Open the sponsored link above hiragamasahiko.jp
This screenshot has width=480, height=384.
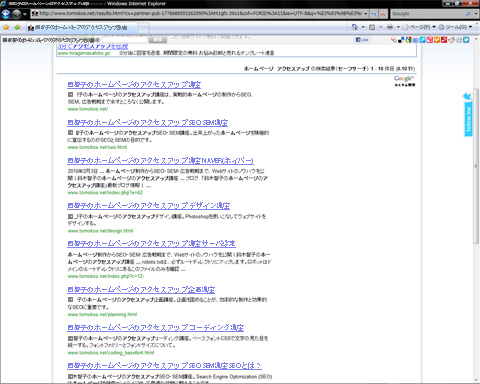[93, 46]
